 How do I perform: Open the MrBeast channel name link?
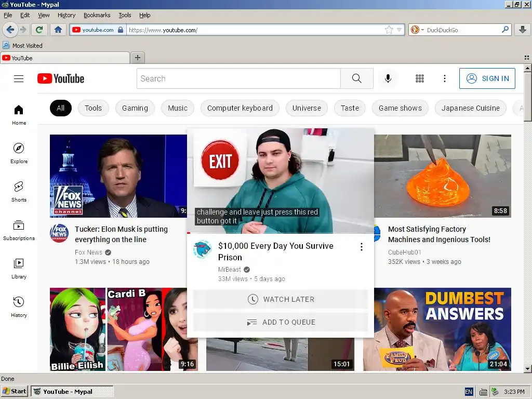pos(229,270)
